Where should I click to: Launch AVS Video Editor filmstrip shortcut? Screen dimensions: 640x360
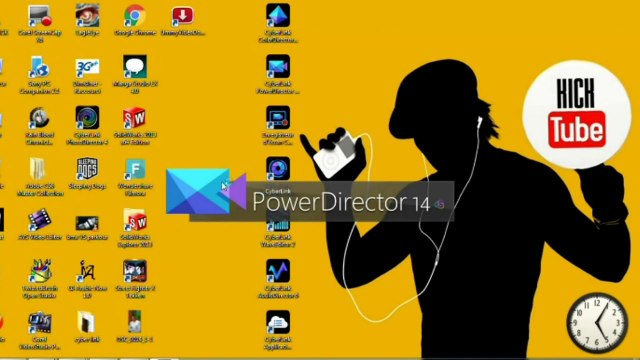tap(39, 220)
